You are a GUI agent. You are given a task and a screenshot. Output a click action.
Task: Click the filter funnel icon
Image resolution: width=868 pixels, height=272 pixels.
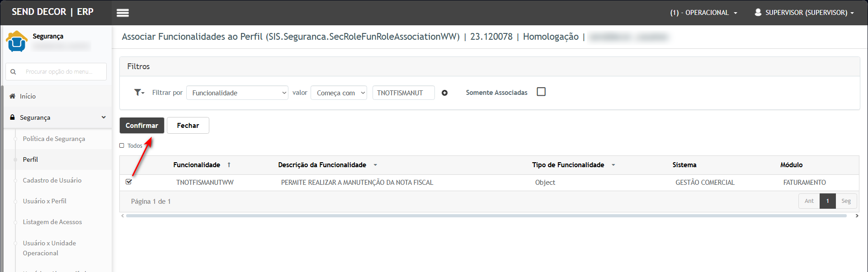coord(138,93)
